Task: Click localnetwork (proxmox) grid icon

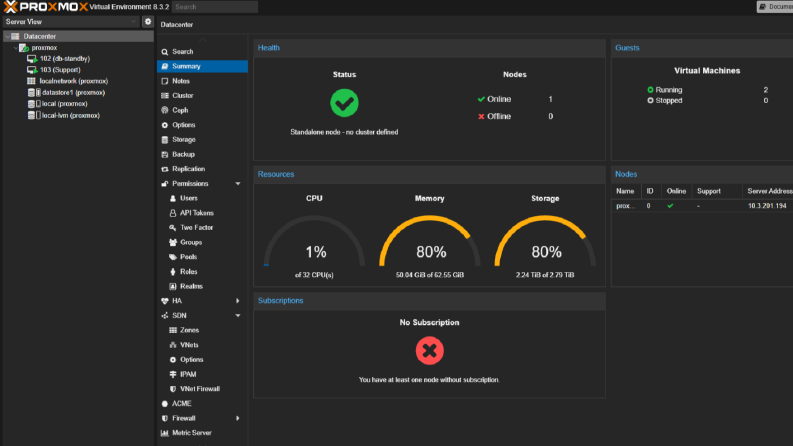Action: [x=31, y=81]
